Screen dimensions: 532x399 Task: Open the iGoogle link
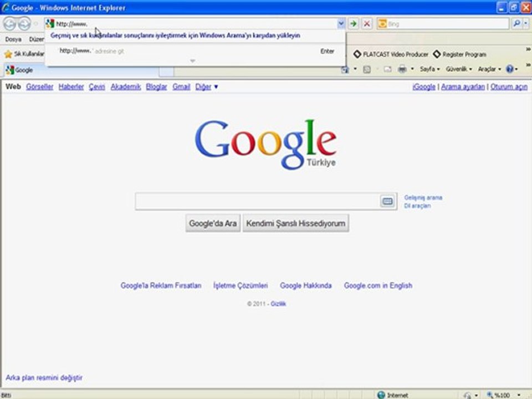pyautogui.click(x=424, y=87)
